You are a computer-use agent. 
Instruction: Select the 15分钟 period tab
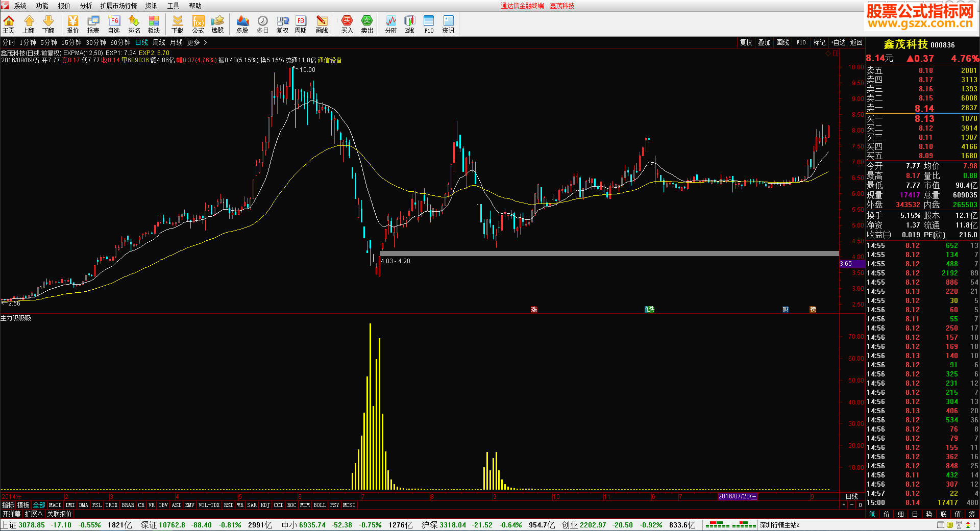[x=71, y=43]
